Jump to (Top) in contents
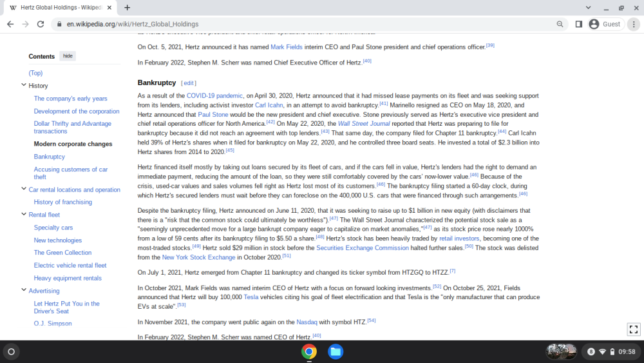The height and width of the screenshot is (363, 644). click(x=35, y=73)
